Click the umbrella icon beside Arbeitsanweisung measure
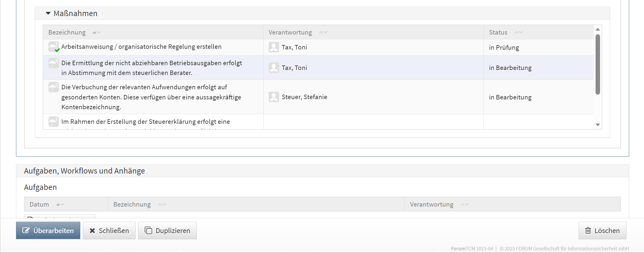 point(53,47)
